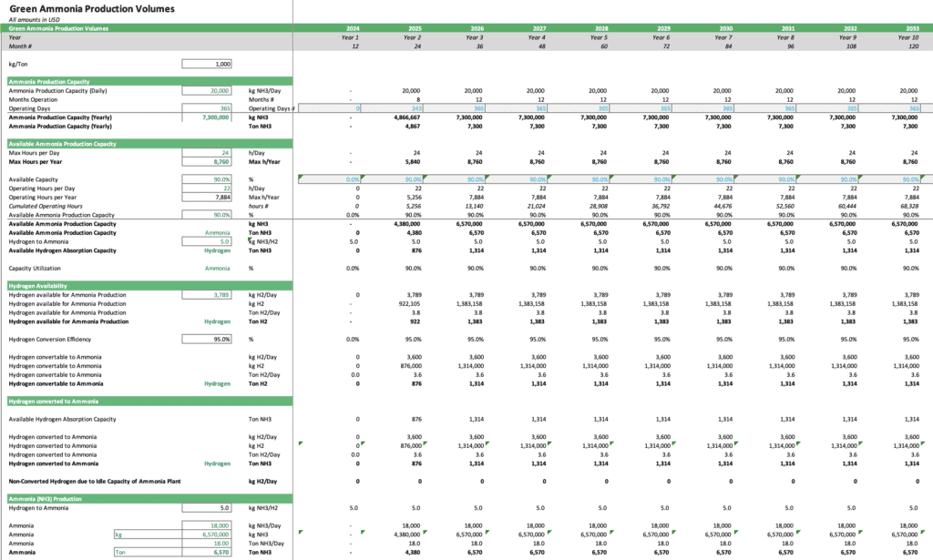Click the 2025 Max Hours per Year cell 5,840
Image resolution: width=933 pixels, height=560 pixels.
click(x=414, y=162)
